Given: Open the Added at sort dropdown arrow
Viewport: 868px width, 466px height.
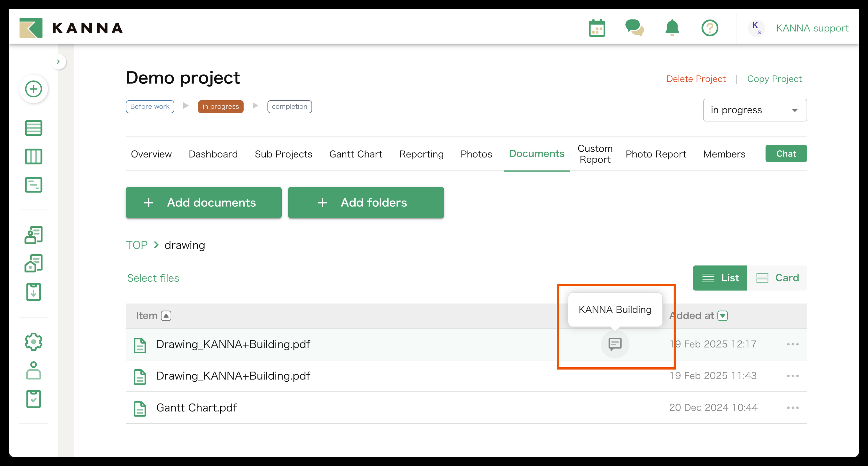Looking at the screenshot, I should click(x=723, y=316).
